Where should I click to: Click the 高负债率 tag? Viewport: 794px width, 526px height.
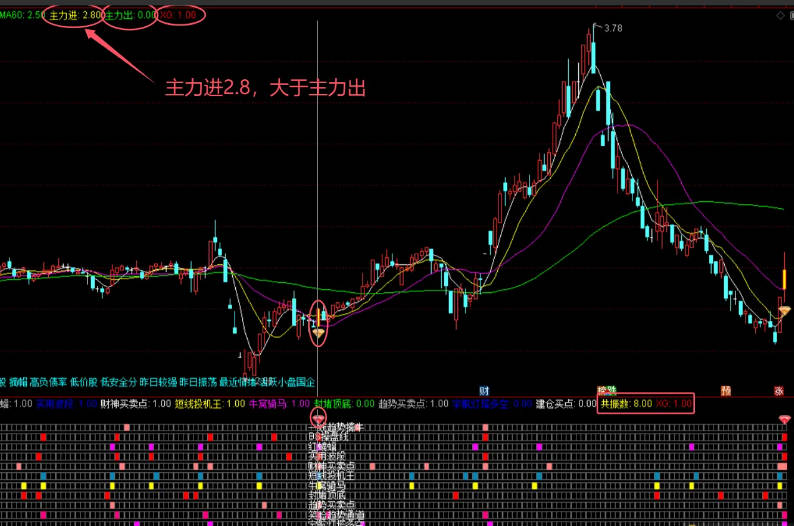[x=48, y=382]
